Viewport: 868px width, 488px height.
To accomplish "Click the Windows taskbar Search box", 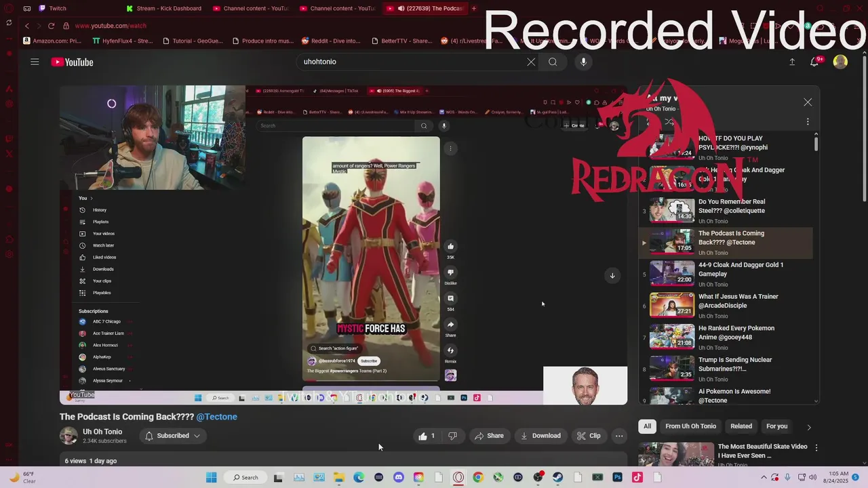I will (x=245, y=477).
